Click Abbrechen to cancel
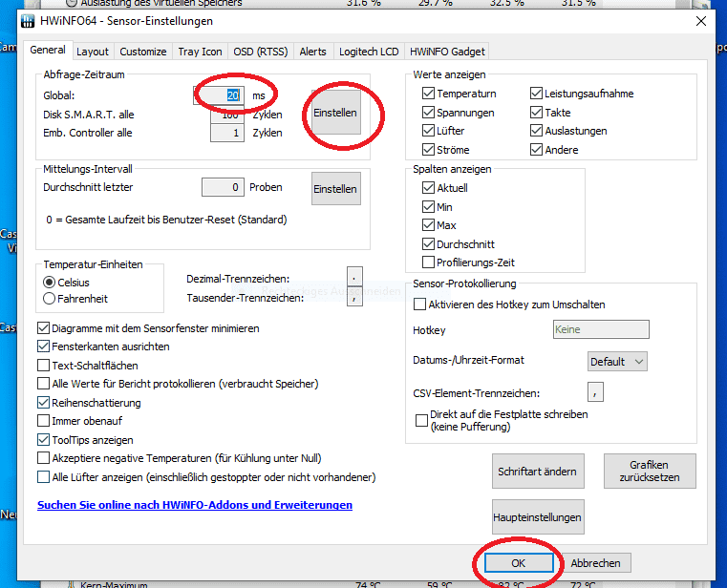Screen dimensions: 727x588 click(596, 563)
